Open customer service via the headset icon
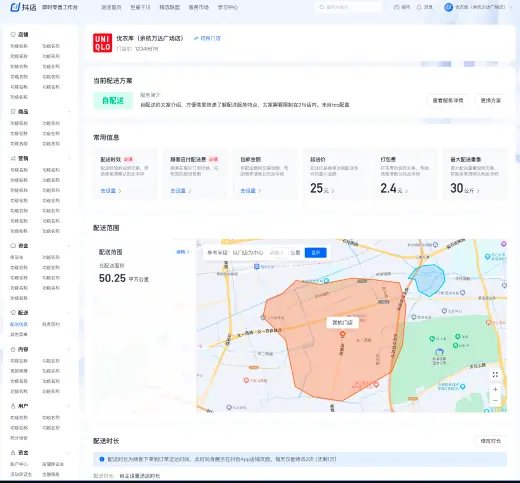Viewport: 520px width, 483px height. [x=396, y=7]
